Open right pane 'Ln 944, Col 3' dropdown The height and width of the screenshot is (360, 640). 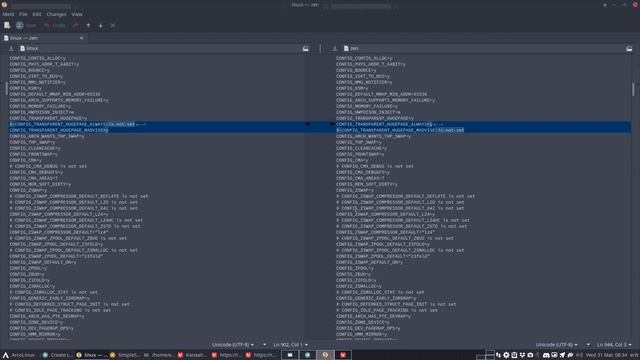tap(614, 345)
